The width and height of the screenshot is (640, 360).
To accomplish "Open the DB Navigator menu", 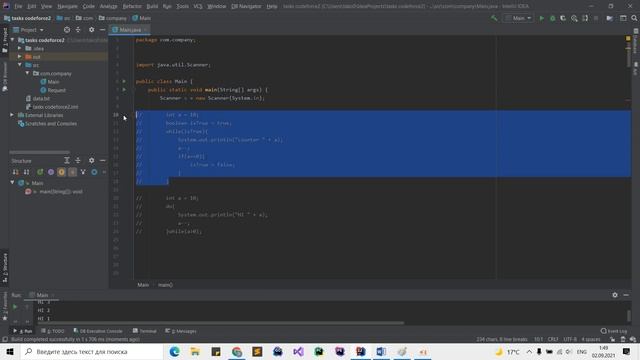I will click(x=246, y=6).
